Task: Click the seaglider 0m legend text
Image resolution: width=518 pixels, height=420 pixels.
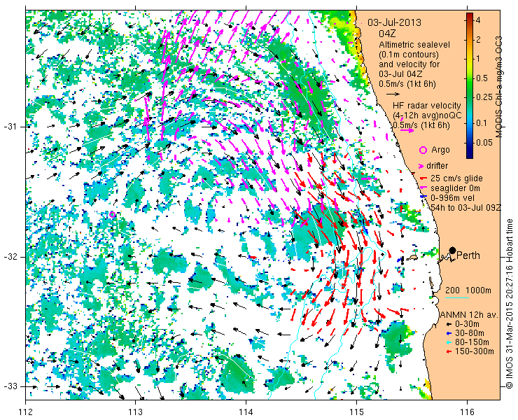Action: [x=455, y=188]
